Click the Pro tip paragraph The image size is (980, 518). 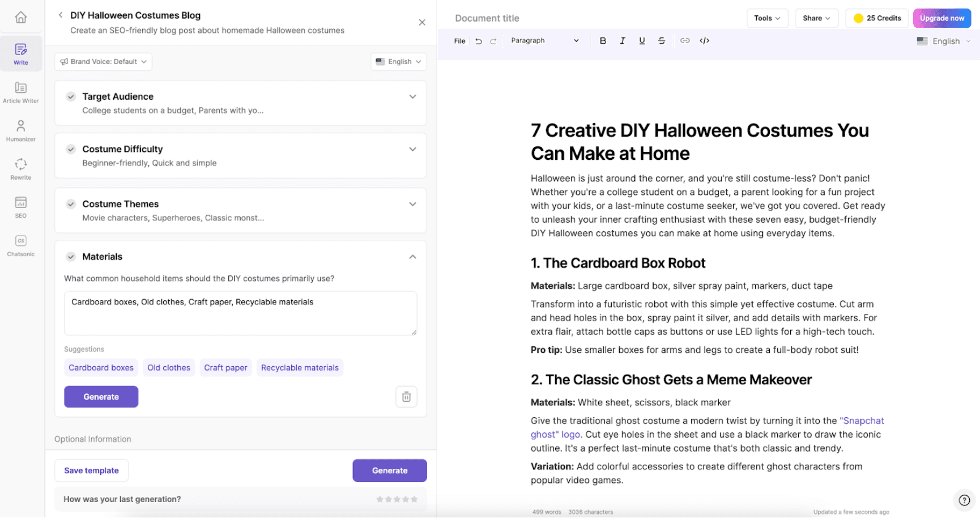coord(694,350)
